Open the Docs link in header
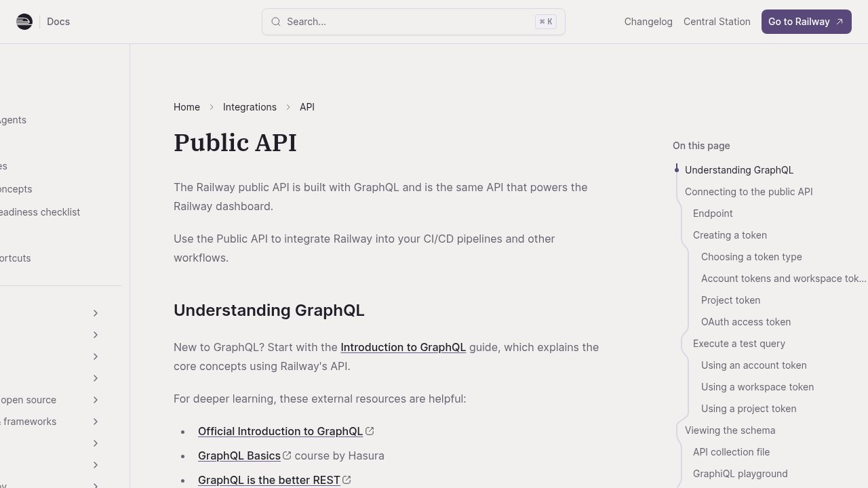The height and width of the screenshot is (488, 868). tap(58, 22)
